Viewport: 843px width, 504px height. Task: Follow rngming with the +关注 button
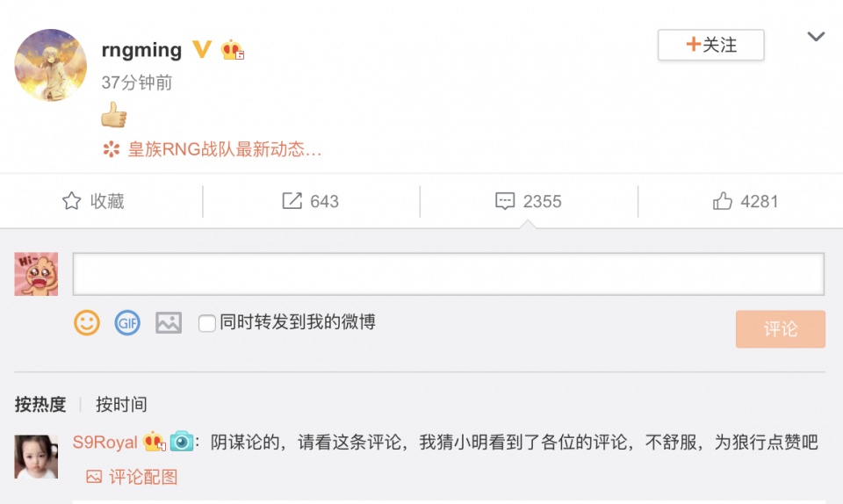710,45
